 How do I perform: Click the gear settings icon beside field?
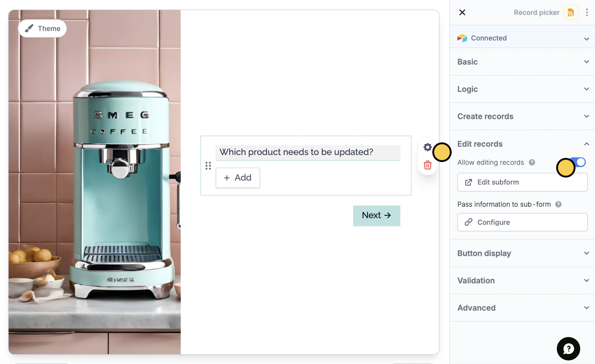point(427,147)
